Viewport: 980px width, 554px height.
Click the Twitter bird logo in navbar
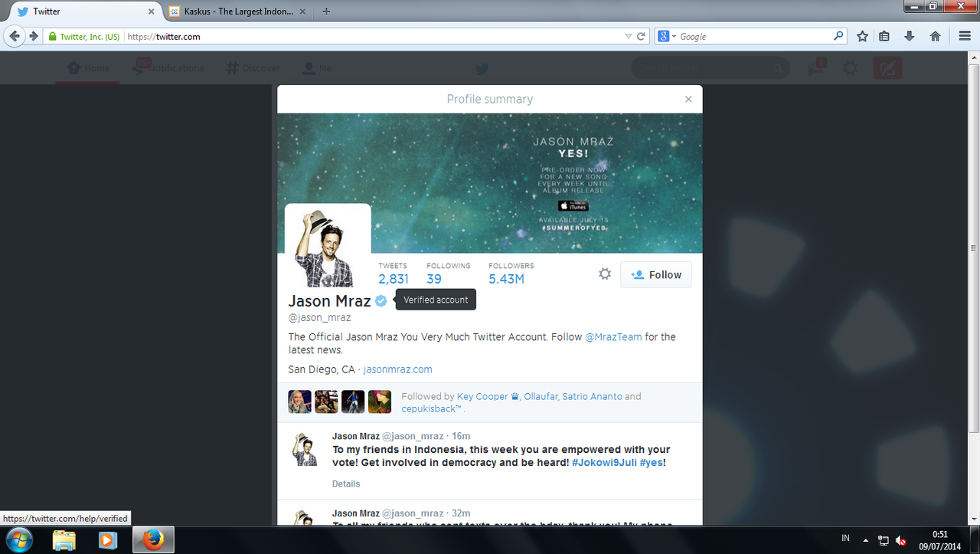pos(482,68)
